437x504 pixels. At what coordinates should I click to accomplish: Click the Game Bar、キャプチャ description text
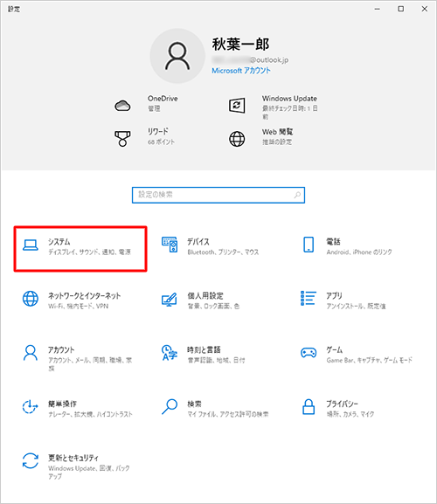point(369,360)
